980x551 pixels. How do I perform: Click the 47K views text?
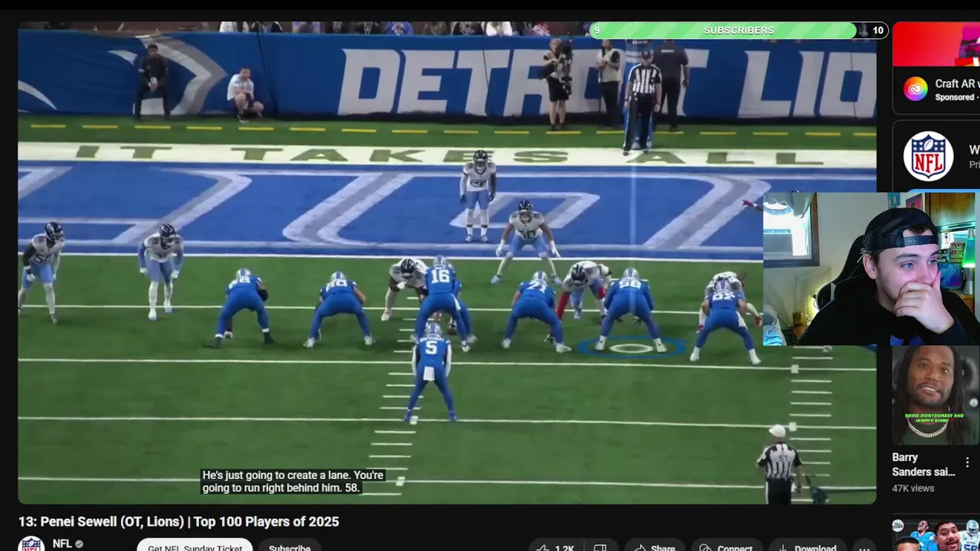pos(913,488)
